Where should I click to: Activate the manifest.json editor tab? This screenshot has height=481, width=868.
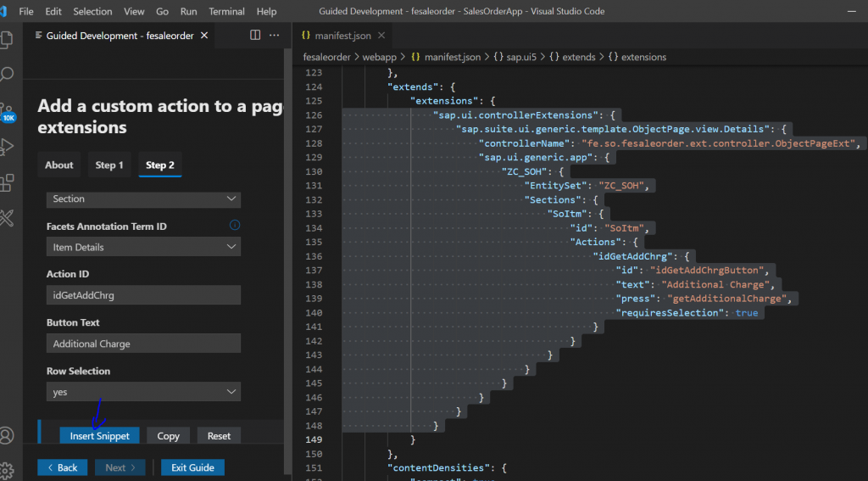[342, 36]
